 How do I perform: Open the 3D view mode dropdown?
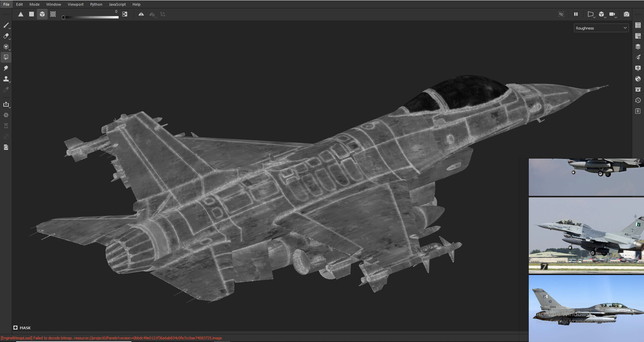[x=604, y=16]
